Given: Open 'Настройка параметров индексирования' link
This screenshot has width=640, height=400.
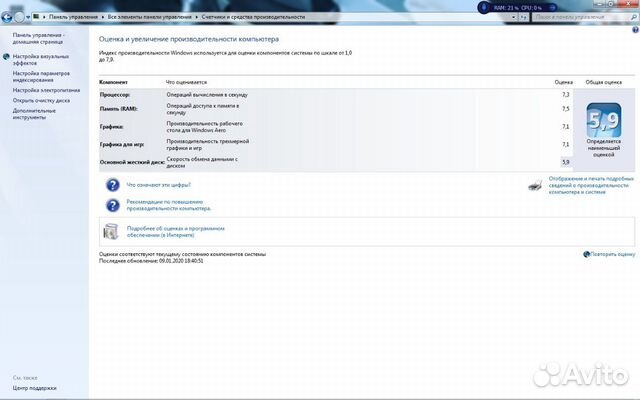Looking at the screenshot, I should (41, 77).
